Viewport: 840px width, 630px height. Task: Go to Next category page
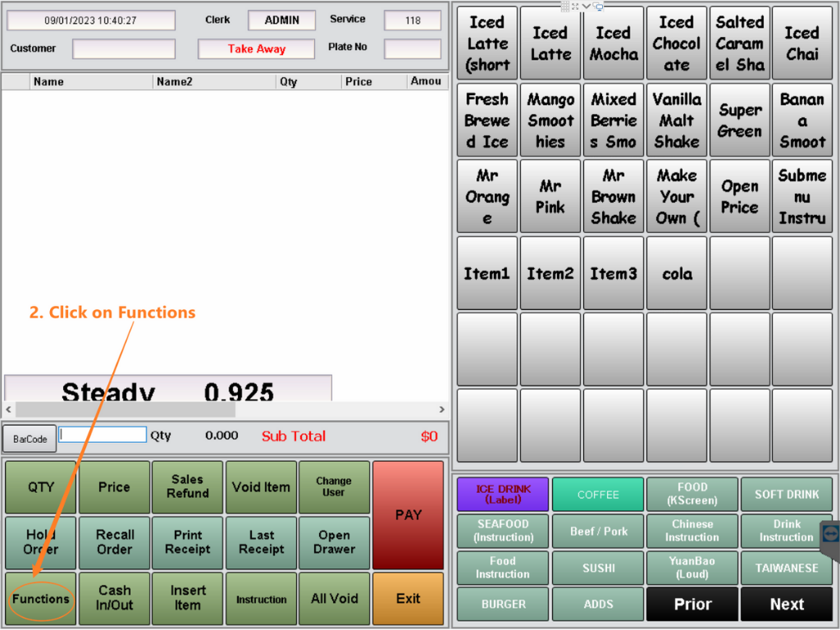pyautogui.click(x=787, y=605)
